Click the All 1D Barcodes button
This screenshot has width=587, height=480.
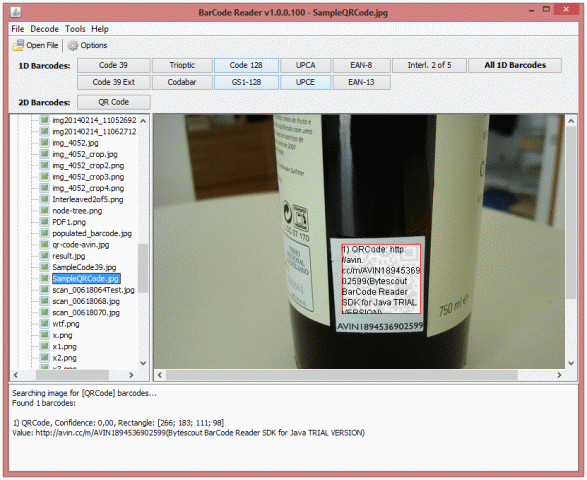[515, 65]
